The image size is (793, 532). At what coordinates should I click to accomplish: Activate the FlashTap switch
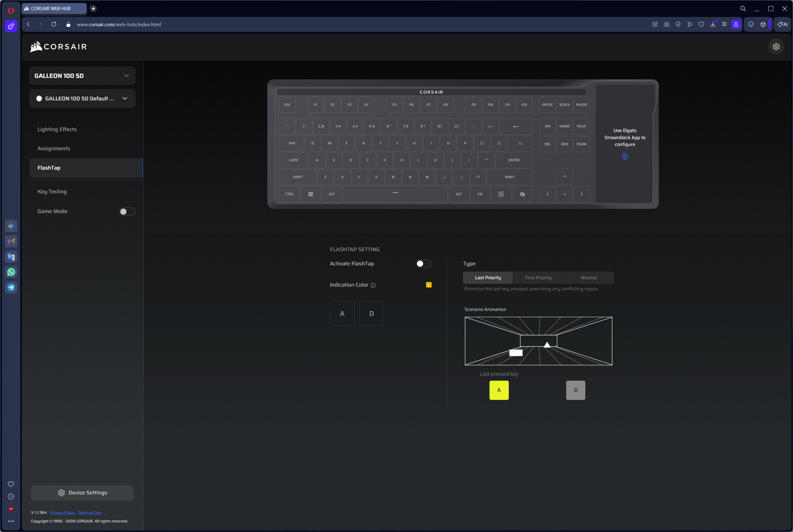[423, 264]
